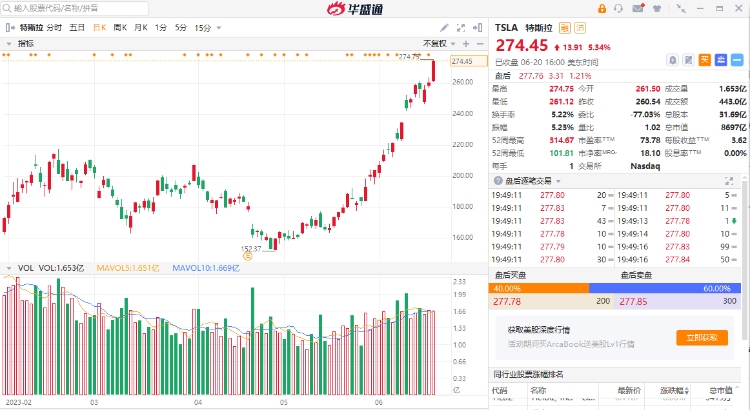Click the margin (融) badge
This screenshot has width=750, height=410.
[565, 28]
